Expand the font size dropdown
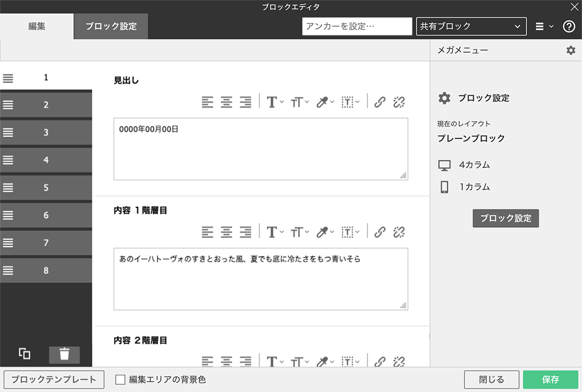Viewport: 582px width, 392px height. coord(300,102)
